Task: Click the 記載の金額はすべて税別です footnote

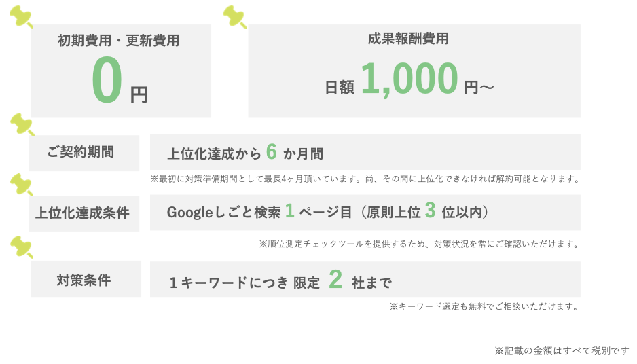Action: coord(562,350)
